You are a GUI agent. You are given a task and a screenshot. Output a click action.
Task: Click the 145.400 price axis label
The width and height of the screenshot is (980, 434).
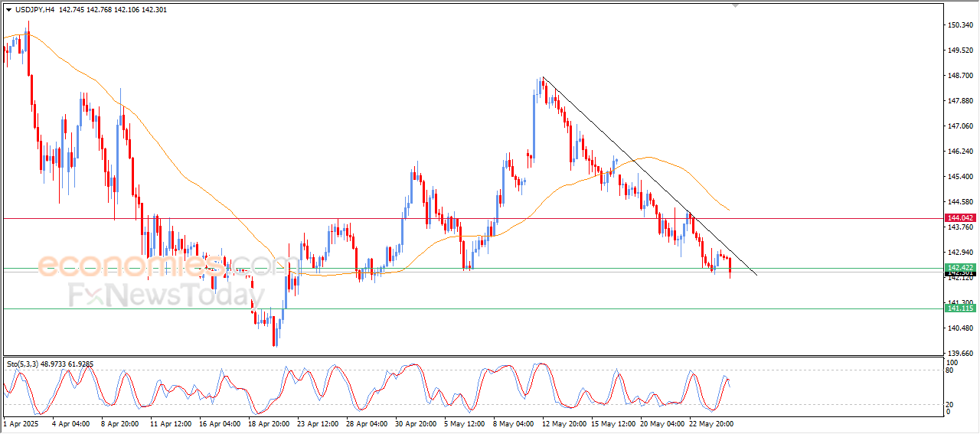coord(962,177)
